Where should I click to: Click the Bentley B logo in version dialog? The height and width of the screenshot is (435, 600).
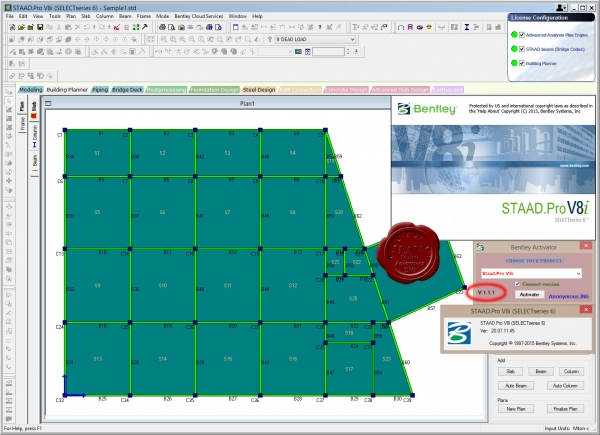point(459,333)
